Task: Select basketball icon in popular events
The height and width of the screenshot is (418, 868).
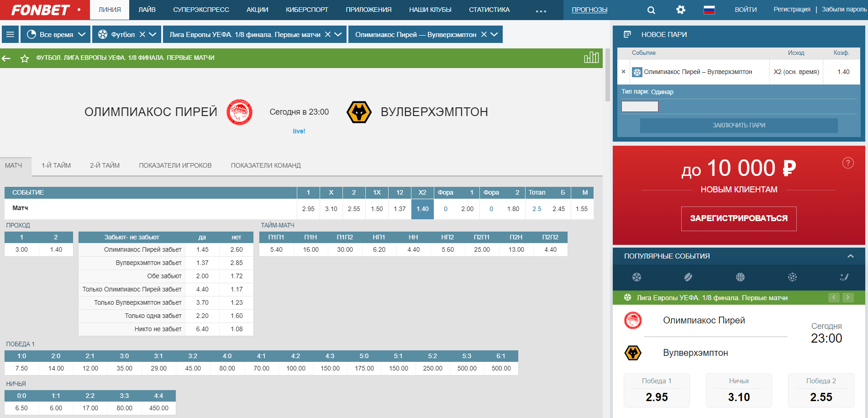Action: pos(740,277)
